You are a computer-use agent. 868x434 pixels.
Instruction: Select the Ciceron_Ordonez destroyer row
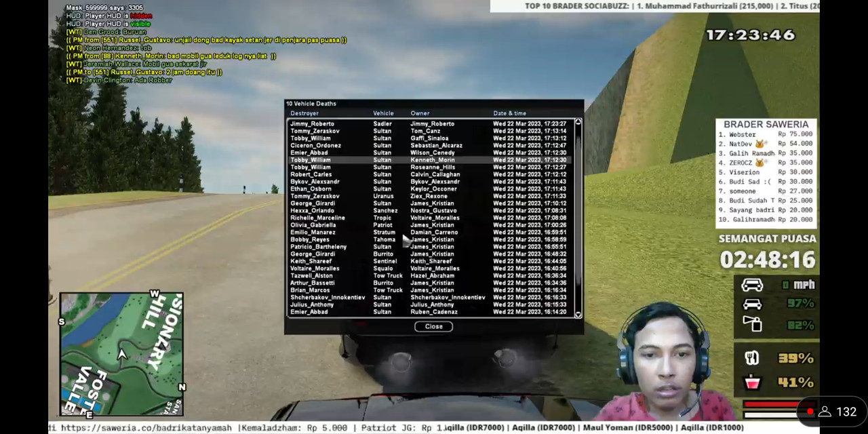pyautogui.click(x=431, y=145)
